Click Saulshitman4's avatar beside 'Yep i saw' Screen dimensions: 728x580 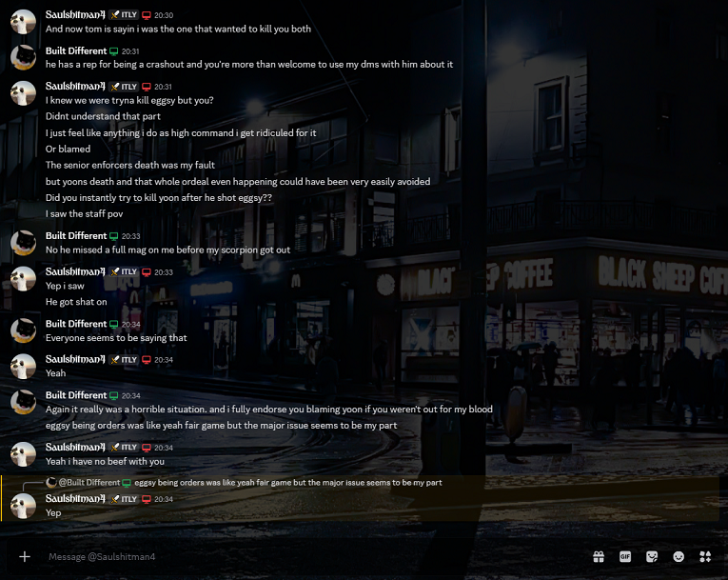click(x=24, y=278)
